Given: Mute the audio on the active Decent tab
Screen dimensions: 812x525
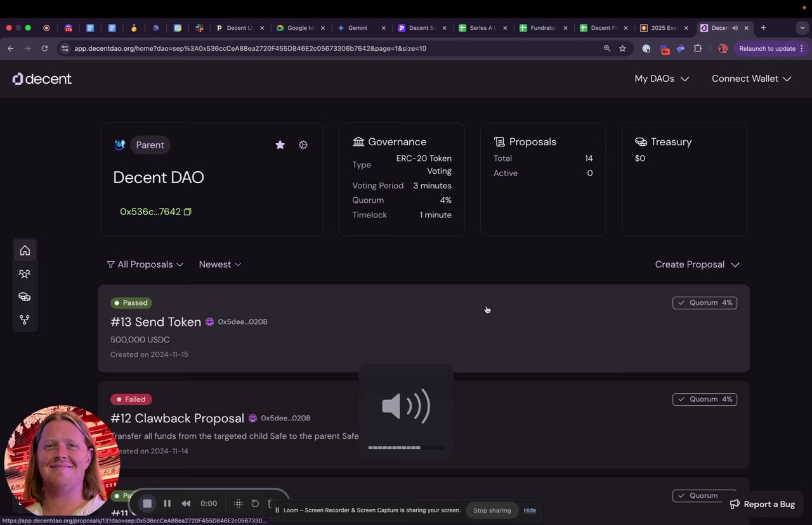Looking at the screenshot, I should [x=735, y=28].
